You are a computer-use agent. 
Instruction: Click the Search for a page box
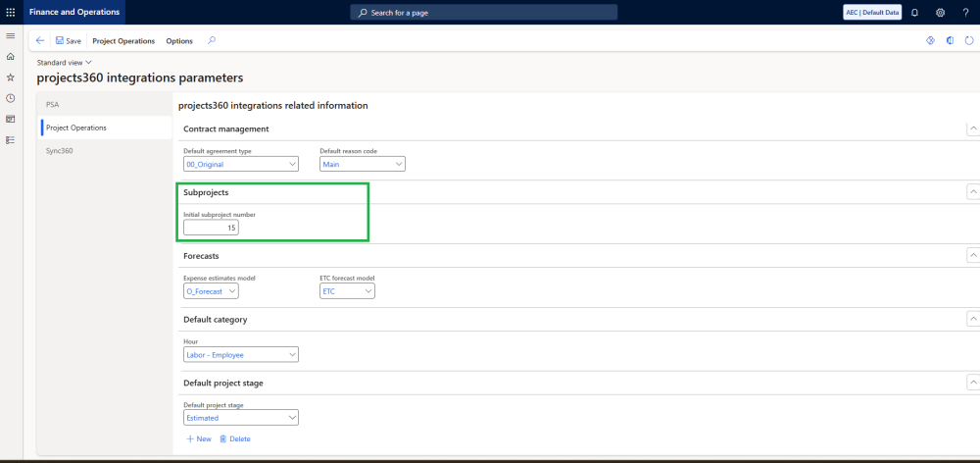pos(484,13)
